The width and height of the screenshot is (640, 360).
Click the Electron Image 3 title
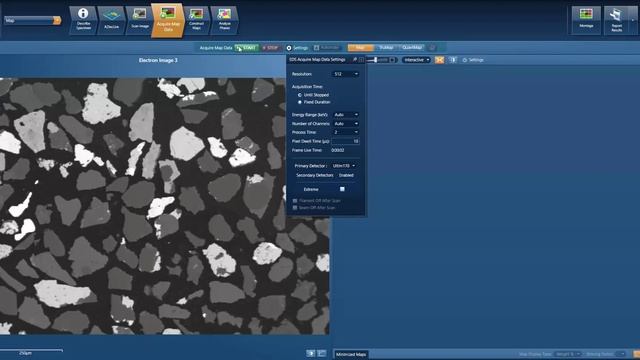click(158, 60)
